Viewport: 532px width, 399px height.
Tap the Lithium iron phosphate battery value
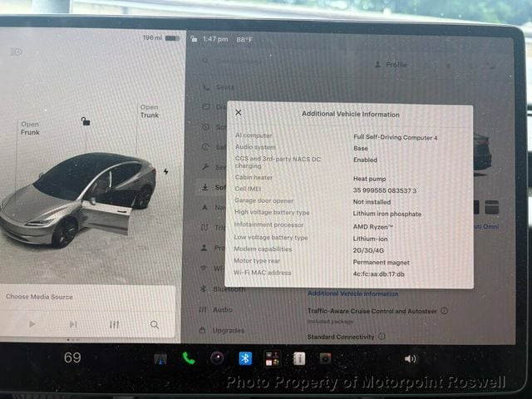tap(387, 214)
